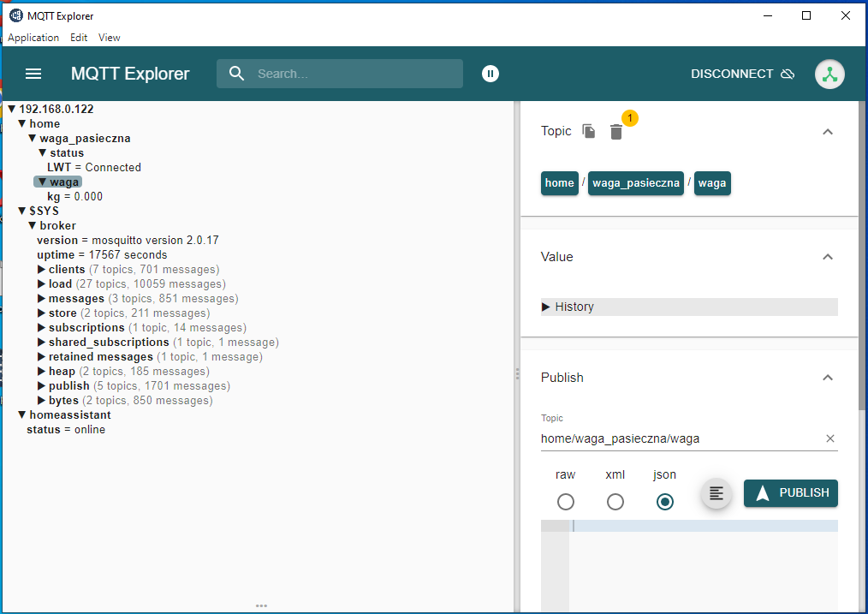Select the json format radio

(x=665, y=502)
